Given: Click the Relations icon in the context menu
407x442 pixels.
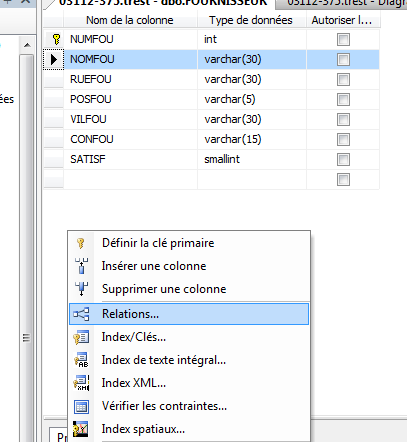Looking at the screenshot, I should click(81, 314).
